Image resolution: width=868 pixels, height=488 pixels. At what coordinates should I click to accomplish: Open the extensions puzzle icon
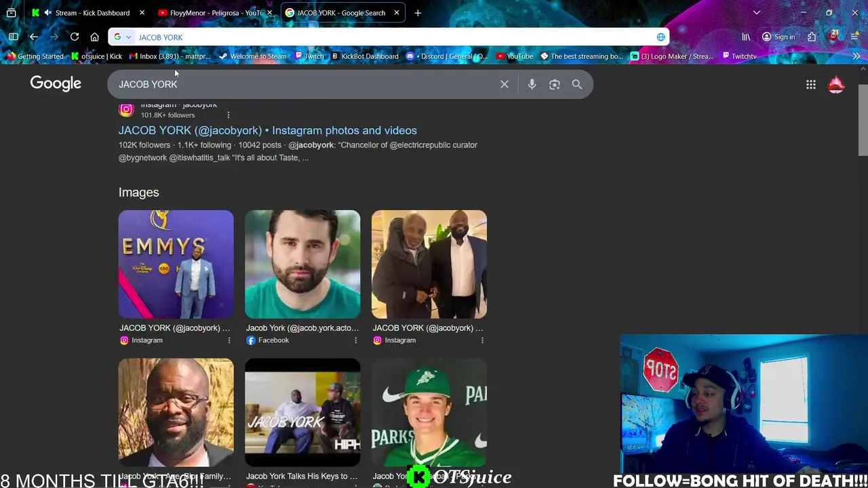812,37
